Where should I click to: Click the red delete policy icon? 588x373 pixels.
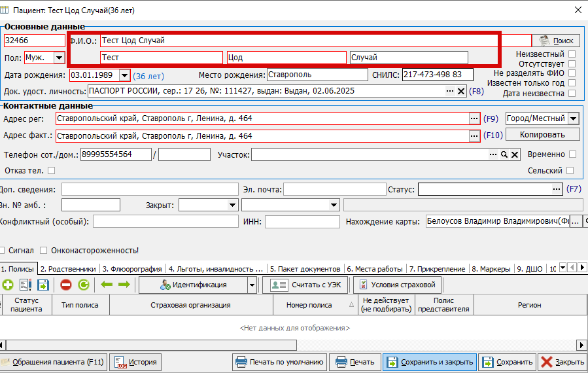(x=65, y=285)
